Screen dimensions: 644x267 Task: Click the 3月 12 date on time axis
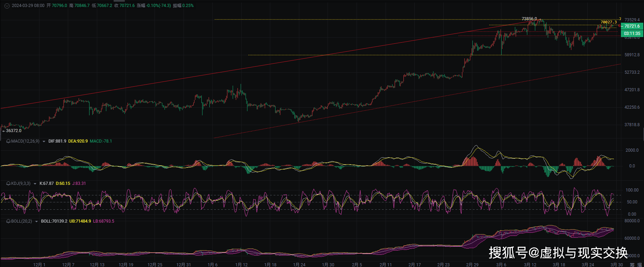[530, 265]
